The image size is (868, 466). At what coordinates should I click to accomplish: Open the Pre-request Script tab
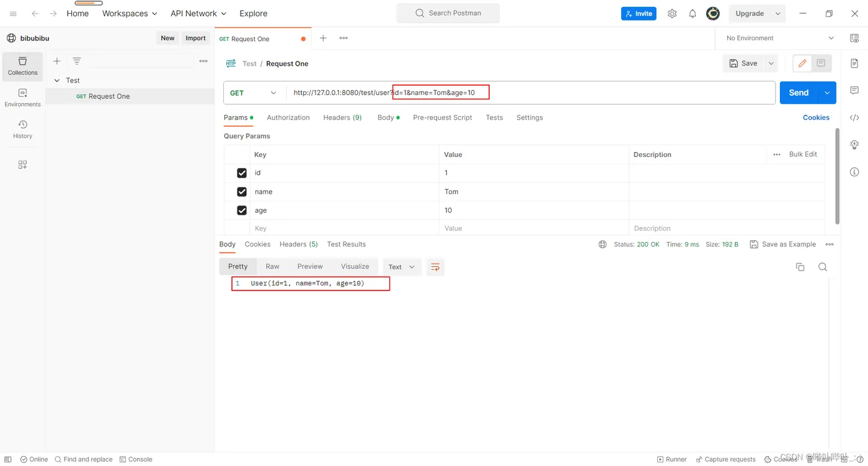click(443, 118)
